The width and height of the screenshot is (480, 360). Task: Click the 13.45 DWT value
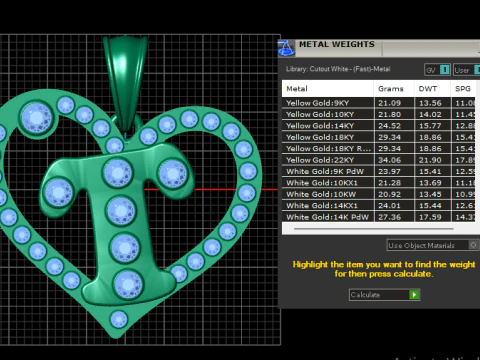(430, 194)
